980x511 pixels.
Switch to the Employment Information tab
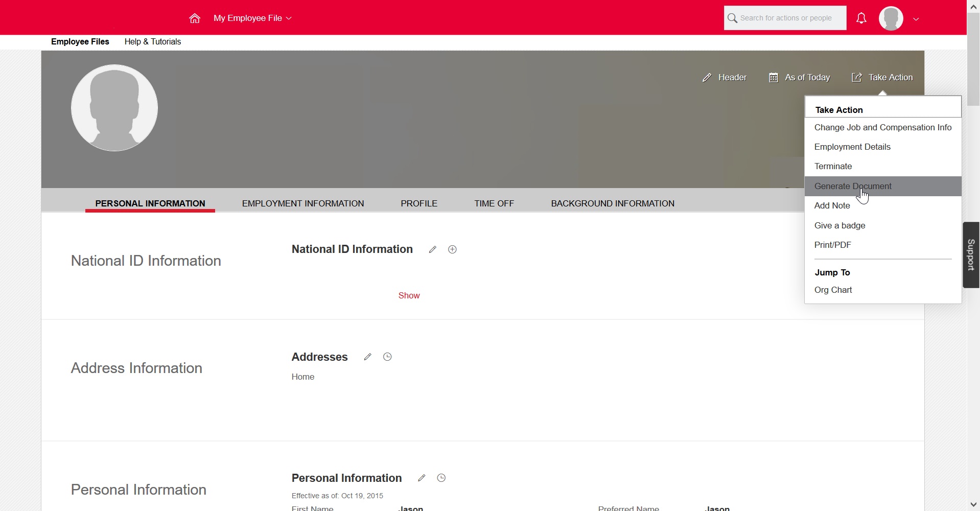pyautogui.click(x=303, y=203)
